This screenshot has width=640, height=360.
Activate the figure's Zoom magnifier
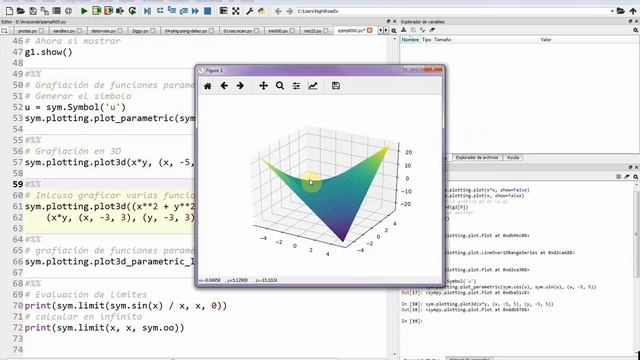(280, 86)
